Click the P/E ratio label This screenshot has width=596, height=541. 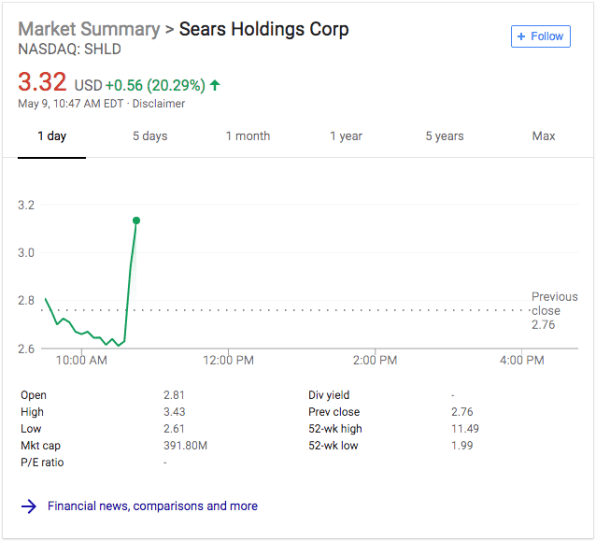tap(42, 462)
